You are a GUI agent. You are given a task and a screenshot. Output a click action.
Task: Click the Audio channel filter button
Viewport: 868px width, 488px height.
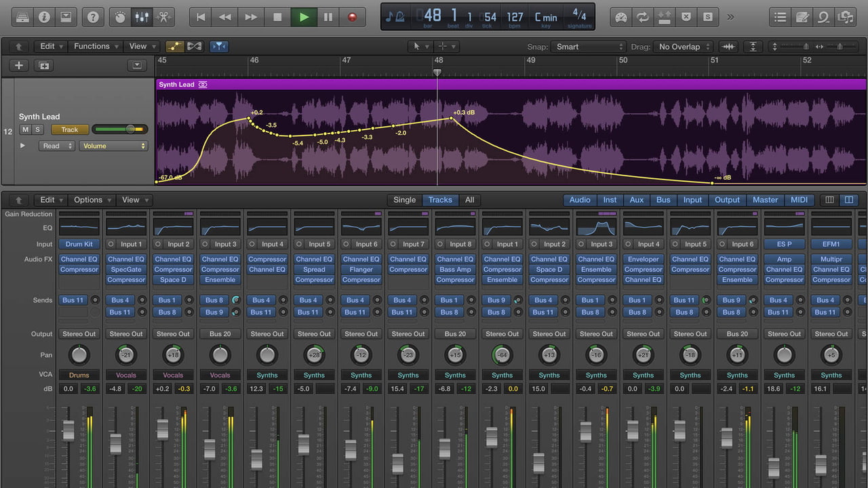(x=580, y=200)
